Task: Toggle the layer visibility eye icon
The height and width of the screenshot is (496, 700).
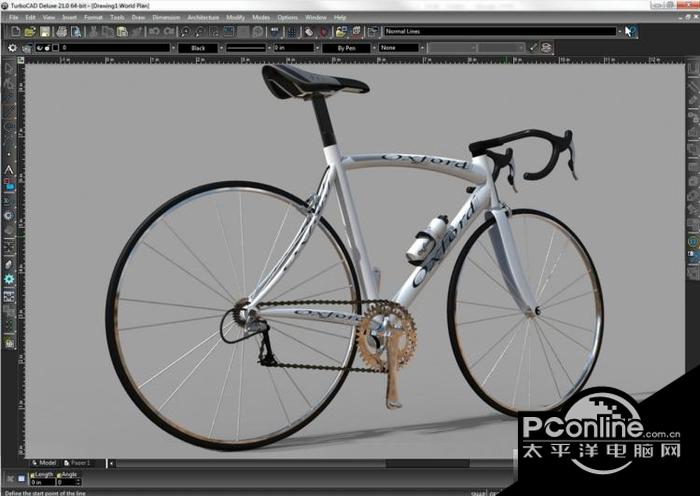Action: 40,48
